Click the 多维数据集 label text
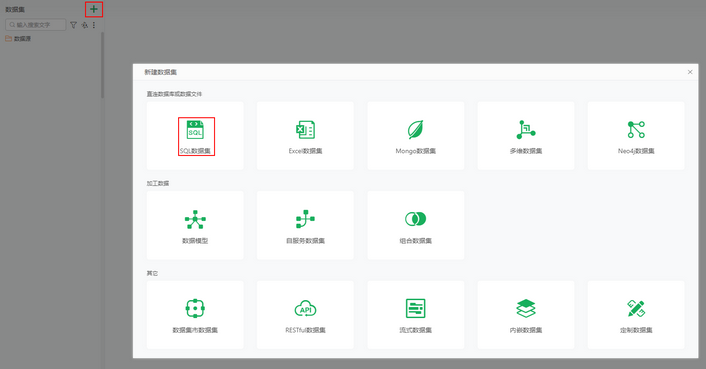706x369 pixels. [525, 151]
